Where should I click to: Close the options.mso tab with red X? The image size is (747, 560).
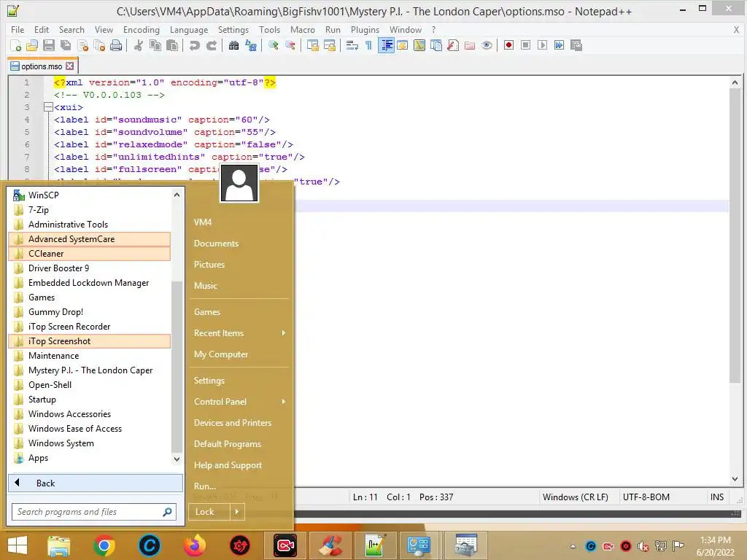[70, 66]
